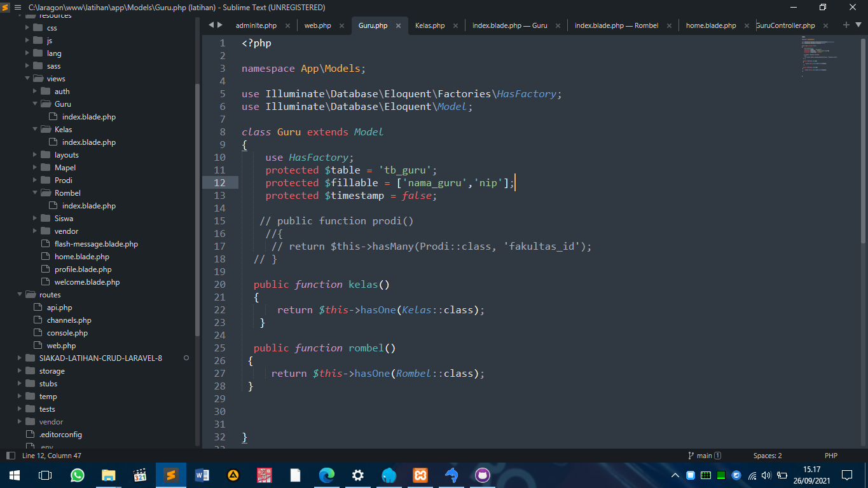This screenshot has width=868, height=488.
Task: Open a new tab with the plus icon
Action: [846, 25]
